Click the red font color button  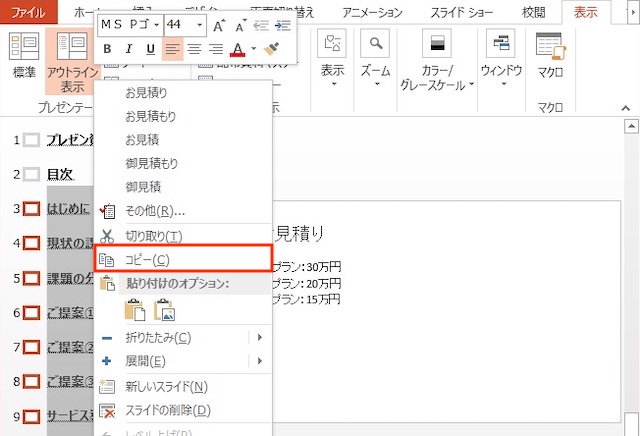tap(237, 49)
